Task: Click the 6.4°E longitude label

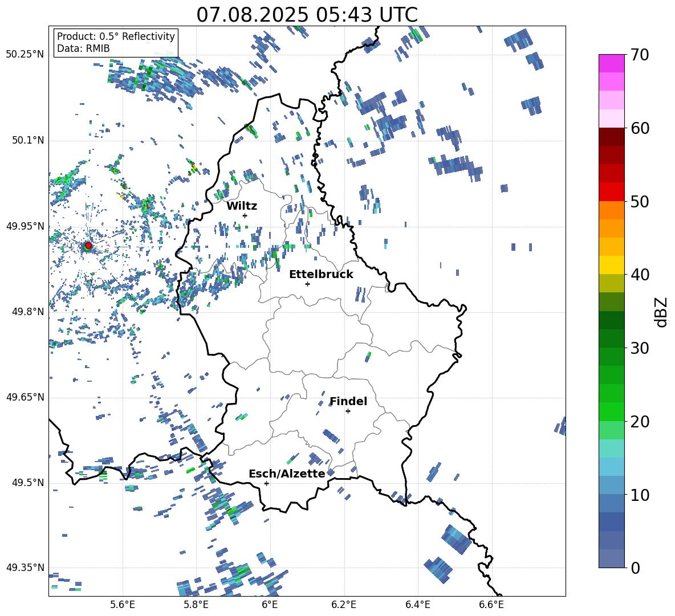Action: click(x=417, y=605)
